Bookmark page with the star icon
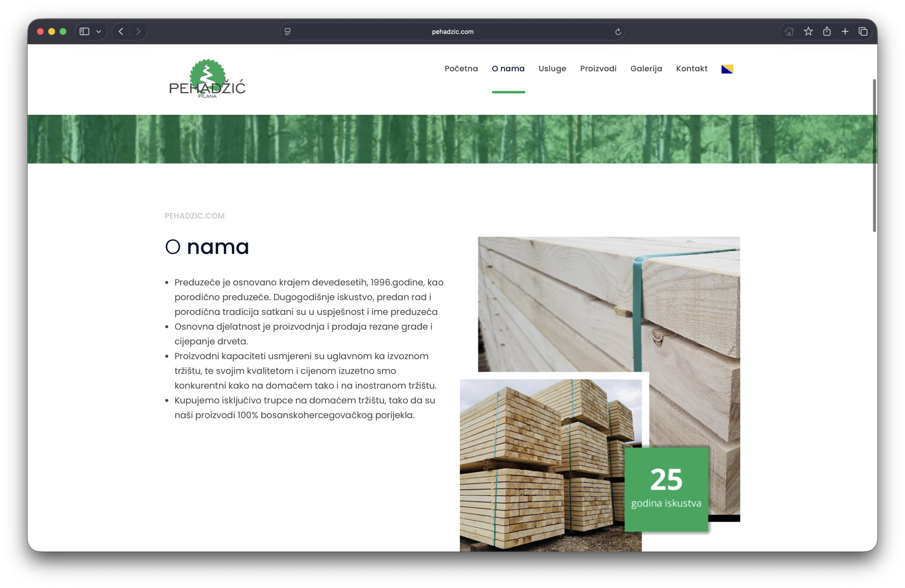Viewport: 905px width, 588px height. pos(808,31)
